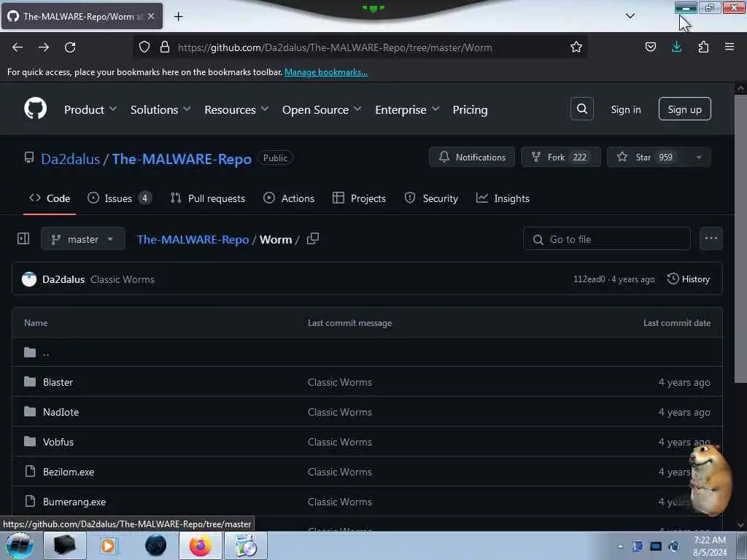This screenshot has height=560, width=747.
Task: Open the Blaster folder
Action: [58, 382]
